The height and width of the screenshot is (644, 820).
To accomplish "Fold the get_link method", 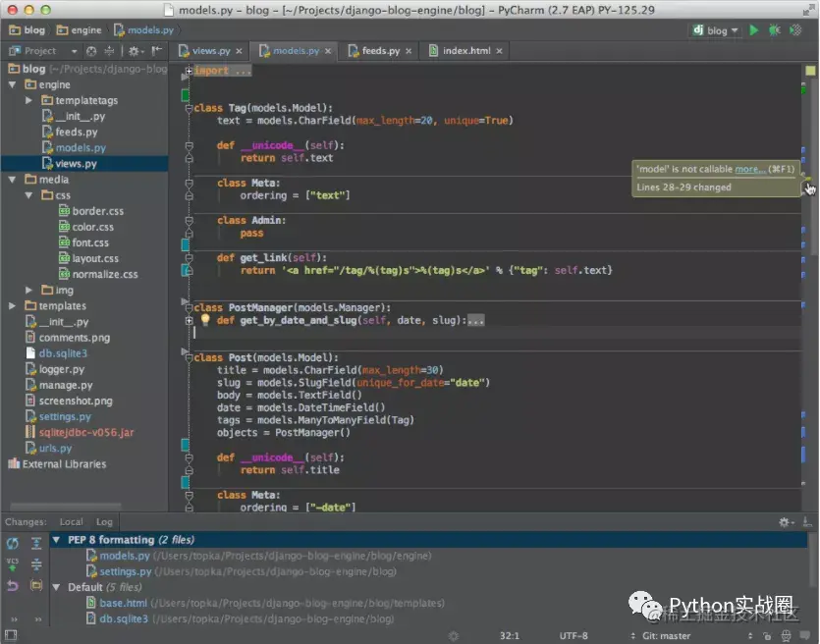I will point(189,258).
